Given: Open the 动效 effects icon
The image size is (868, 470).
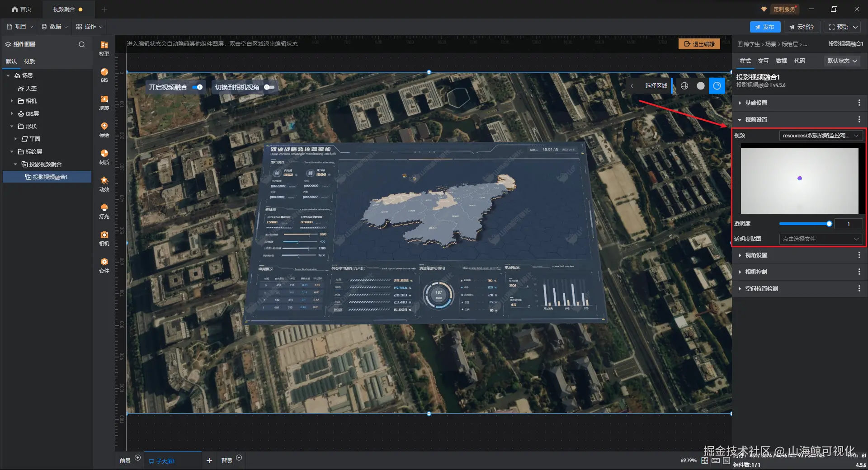Looking at the screenshot, I should (104, 184).
